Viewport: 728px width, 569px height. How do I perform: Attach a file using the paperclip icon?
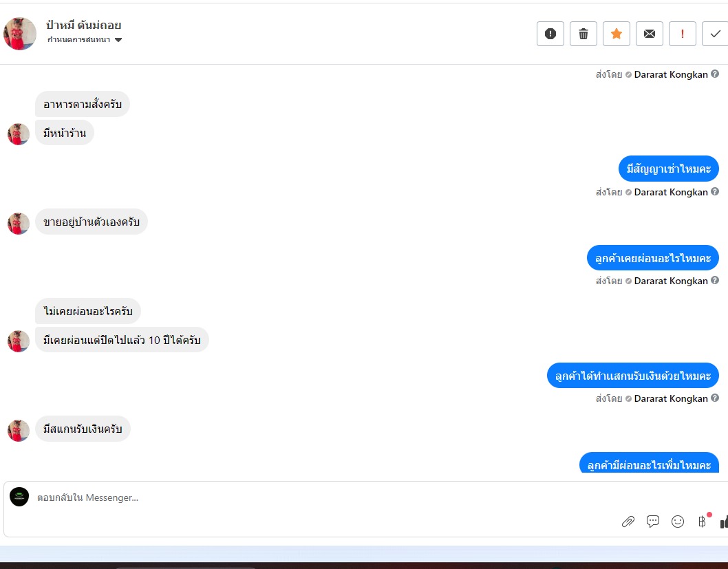628,522
